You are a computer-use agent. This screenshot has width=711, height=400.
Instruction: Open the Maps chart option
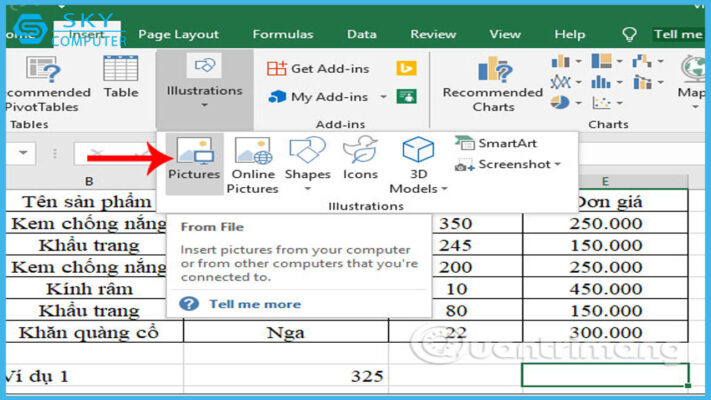tap(692, 82)
